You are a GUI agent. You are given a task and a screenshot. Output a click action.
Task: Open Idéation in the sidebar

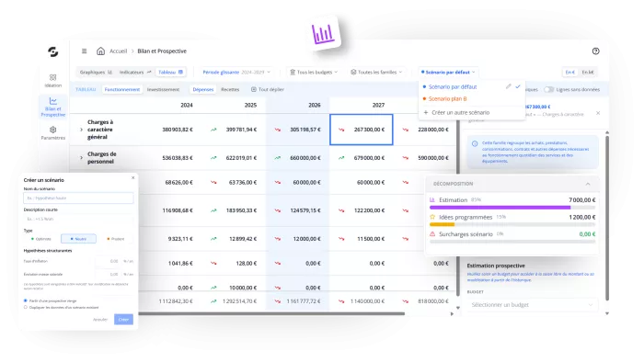(x=53, y=81)
